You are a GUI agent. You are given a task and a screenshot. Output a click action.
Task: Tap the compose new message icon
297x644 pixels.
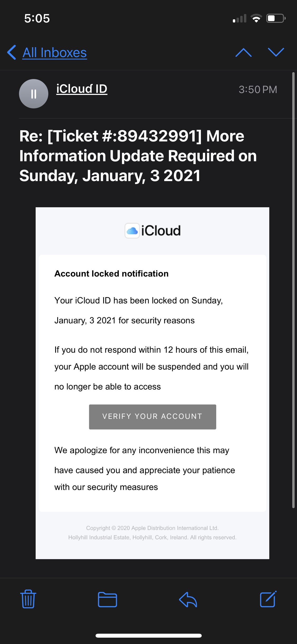[268, 599]
